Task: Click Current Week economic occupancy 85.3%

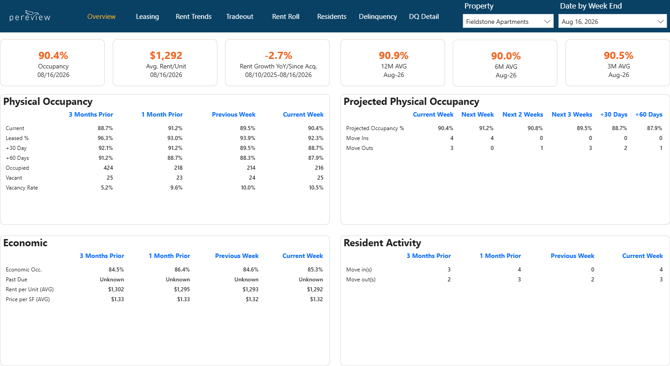Action: [x=315, y=269]
